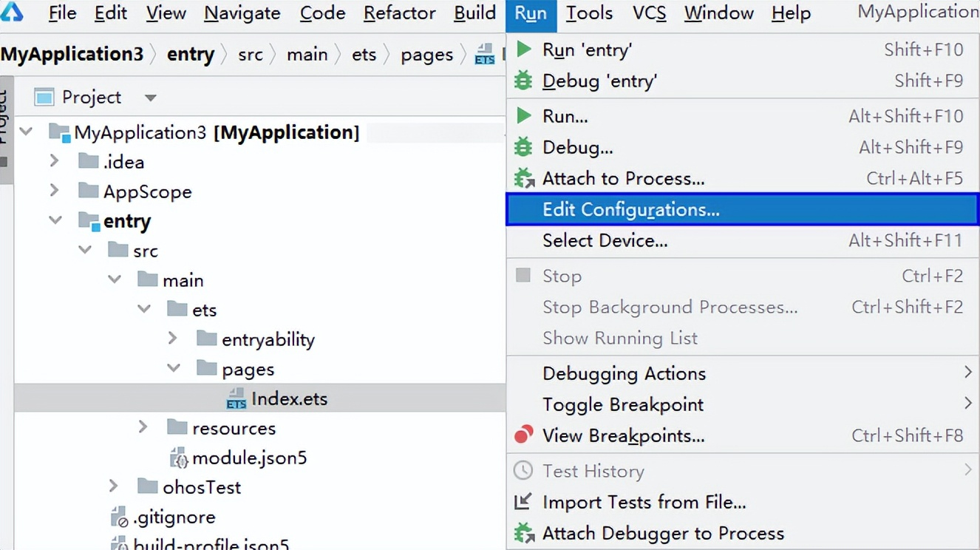Open the Project view dropdown arrow
The width and height of the screenshot is (980, 550).
point(151,98)
